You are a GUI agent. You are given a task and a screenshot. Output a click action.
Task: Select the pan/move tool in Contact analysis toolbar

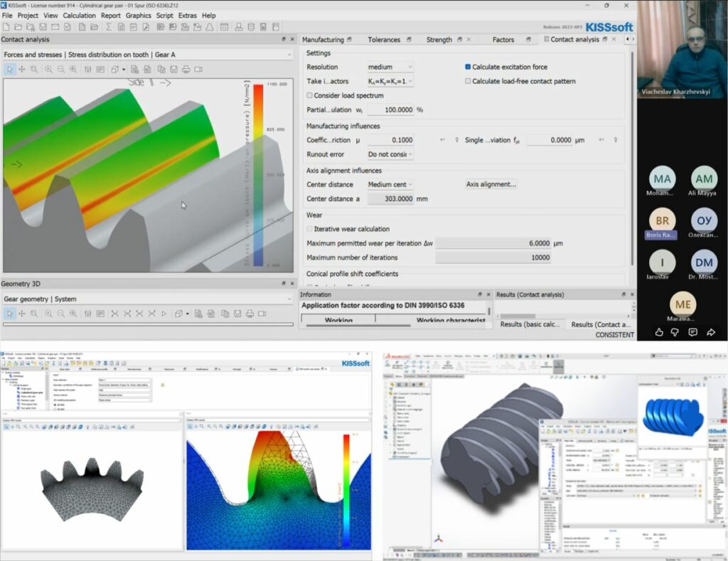(x=22, y=69)
